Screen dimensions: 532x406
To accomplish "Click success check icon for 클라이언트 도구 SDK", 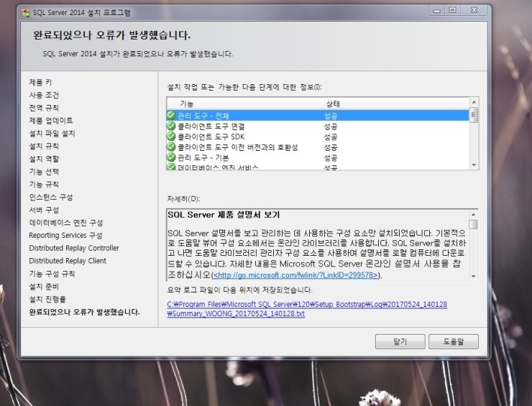I will 171,137.
